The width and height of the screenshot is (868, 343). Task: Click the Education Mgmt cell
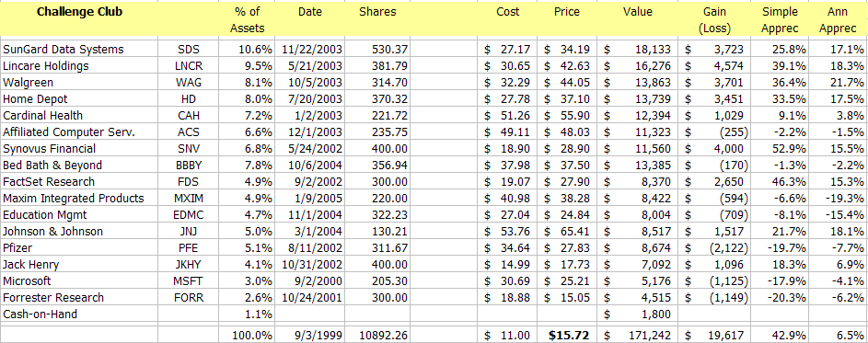pos(79,214)
